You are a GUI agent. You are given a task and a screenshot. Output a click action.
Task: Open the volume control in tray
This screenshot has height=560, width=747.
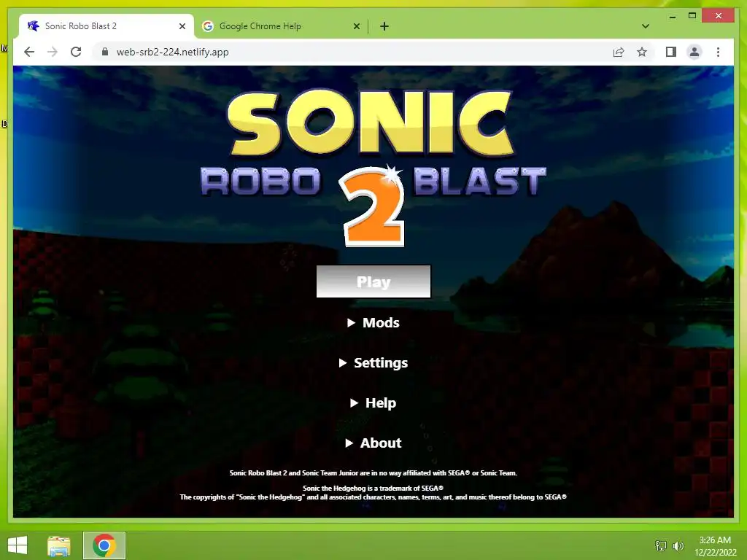tap(678, 545)
